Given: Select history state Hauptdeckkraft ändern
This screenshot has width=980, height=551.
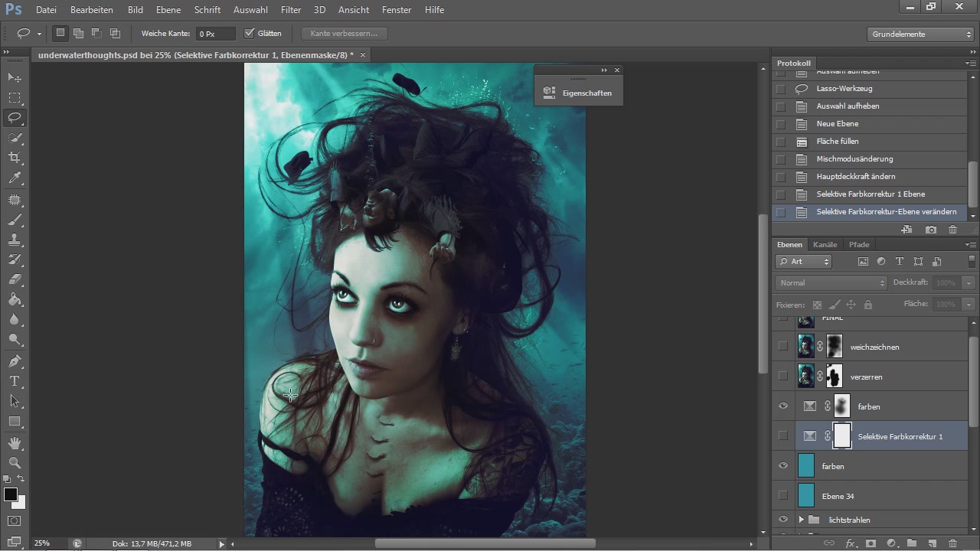Looking at the screenshot, I should [x=856, y=177].
